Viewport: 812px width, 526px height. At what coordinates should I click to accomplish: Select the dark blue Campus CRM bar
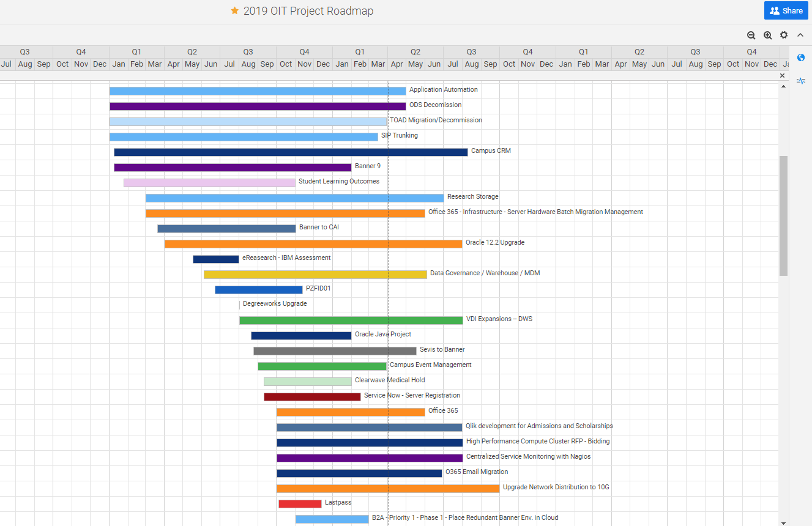(291, 152)
